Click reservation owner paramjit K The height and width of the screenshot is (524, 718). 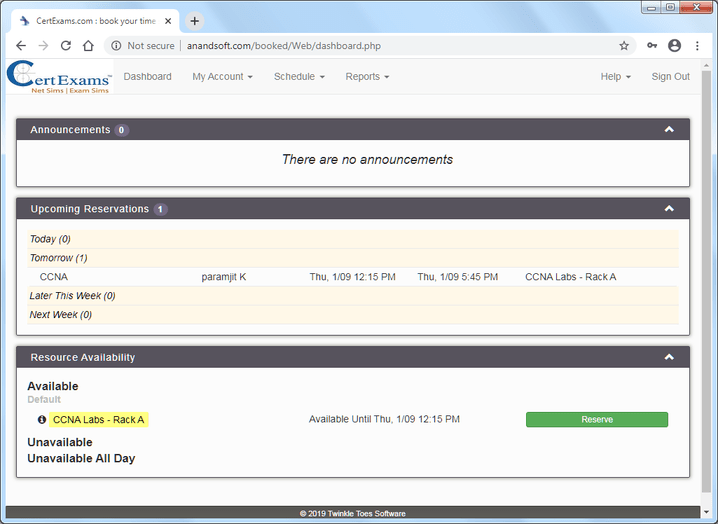click(224, 277)
